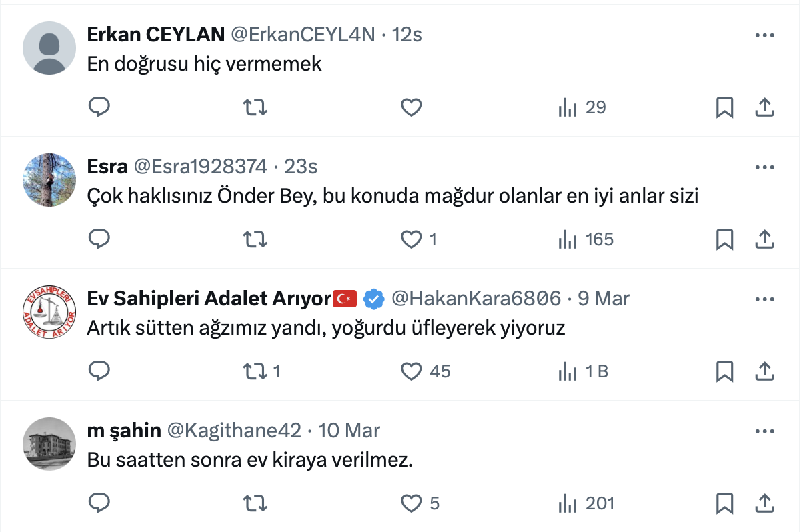Share Ev Sahipleri Adalet Arıyor's tweet
Viewport: 803px width, 532px height.
pos(764,371)
